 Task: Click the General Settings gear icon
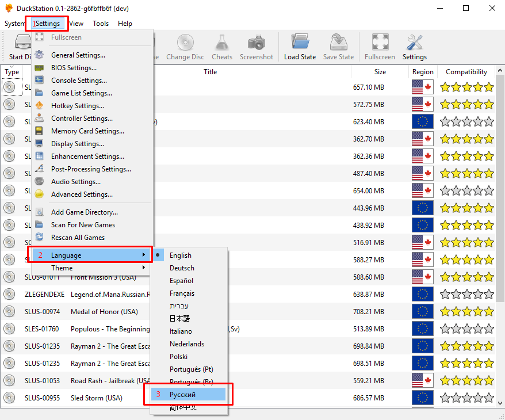click(x=39, y=55)
